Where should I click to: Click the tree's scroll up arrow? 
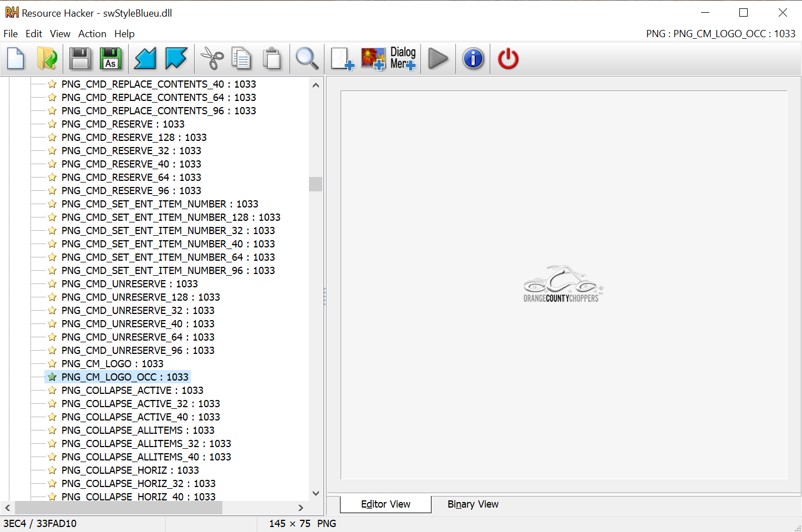point(316,85)
